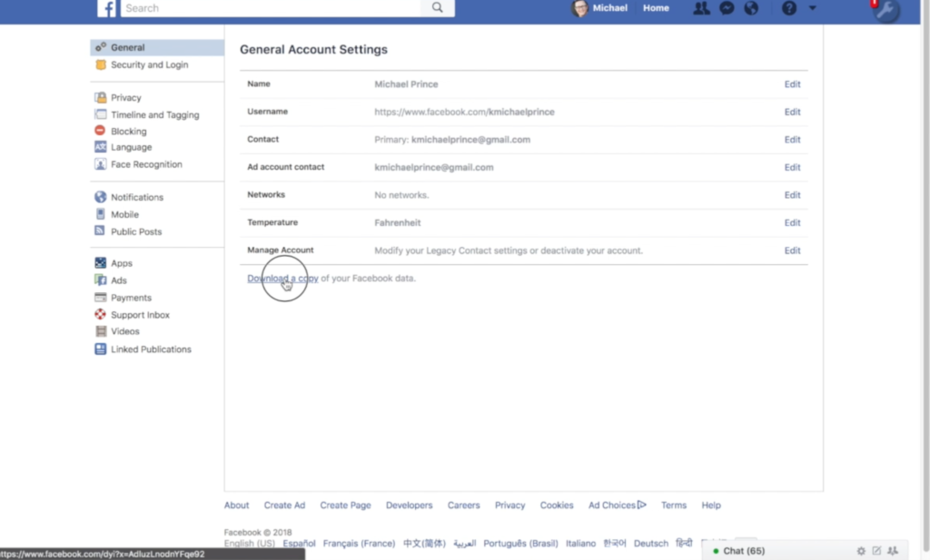Open the Quick Help question mark icon
The image size is (930, 560).
coord(788,8)
